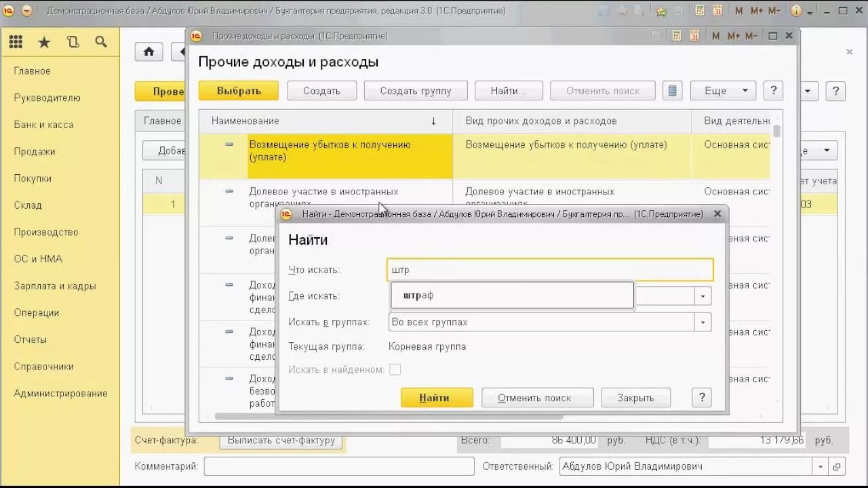
Task: Click Выписать счет-фактуру link
Action: (x=281, y=441)
